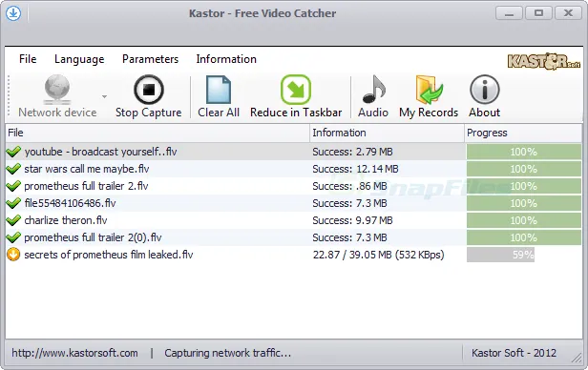Open the Parameters menu

(151, 59)
